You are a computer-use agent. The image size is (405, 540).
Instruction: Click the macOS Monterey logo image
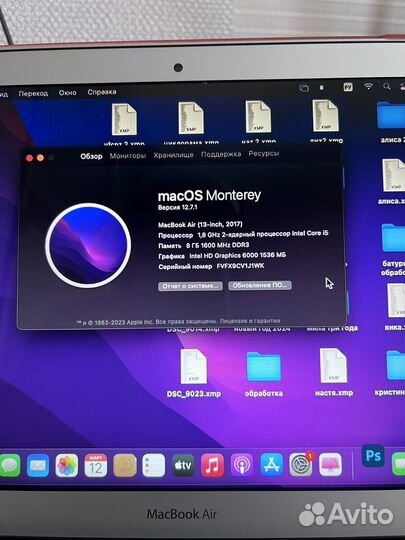coord(88,245)
